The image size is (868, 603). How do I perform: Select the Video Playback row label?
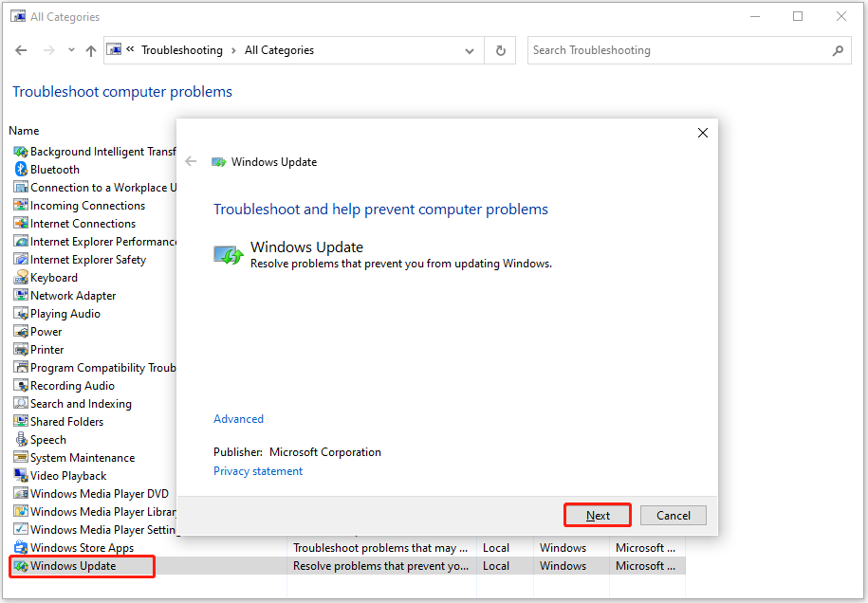coord(68,476)
